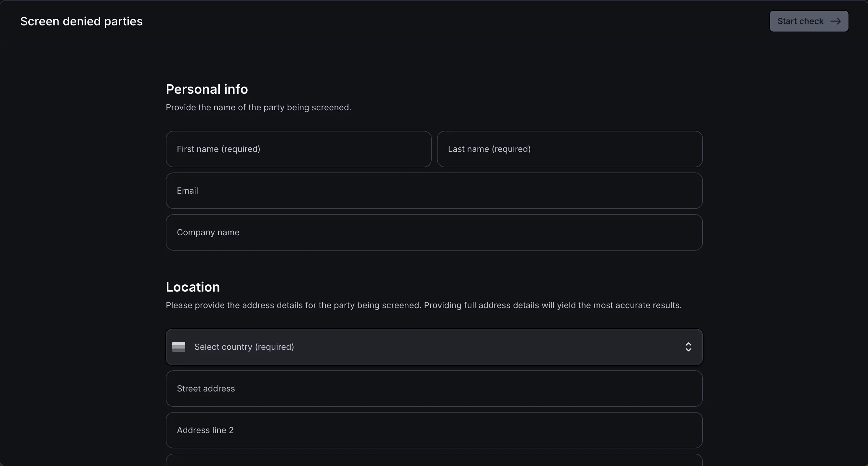Focus the Address line 2 field

(434, 430)
